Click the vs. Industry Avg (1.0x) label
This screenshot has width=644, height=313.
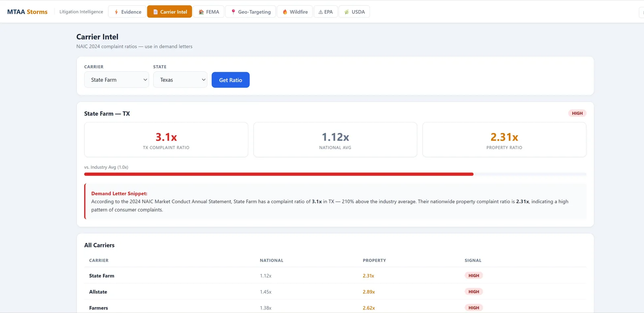tap(106, 167)
